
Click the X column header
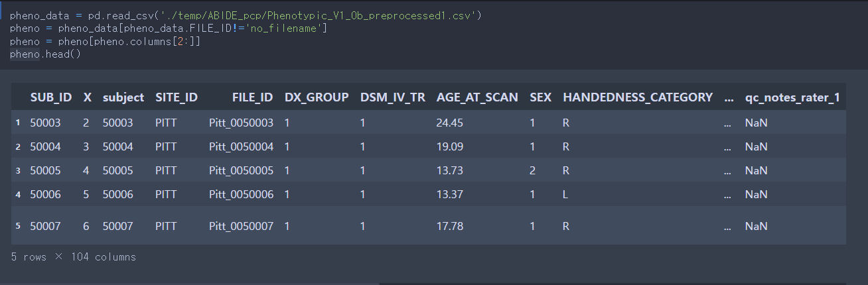pyautogui.click(x=87, y=97)
